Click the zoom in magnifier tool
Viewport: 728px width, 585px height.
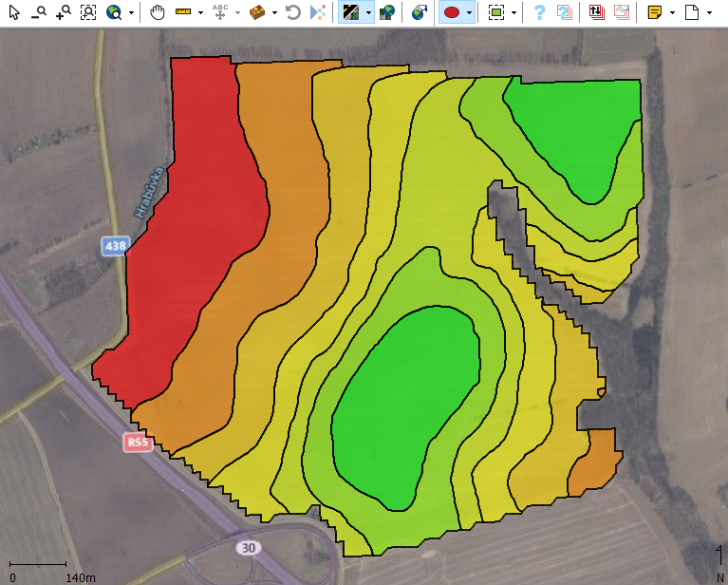point(64,12)
